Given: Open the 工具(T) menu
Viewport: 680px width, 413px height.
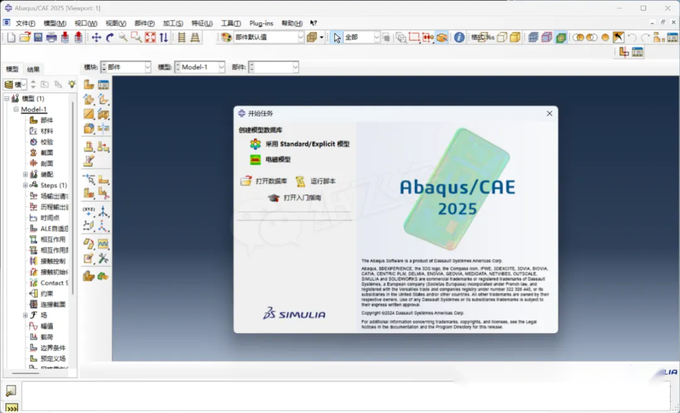Looking at the screenshot, I should [x=231, y=23].
